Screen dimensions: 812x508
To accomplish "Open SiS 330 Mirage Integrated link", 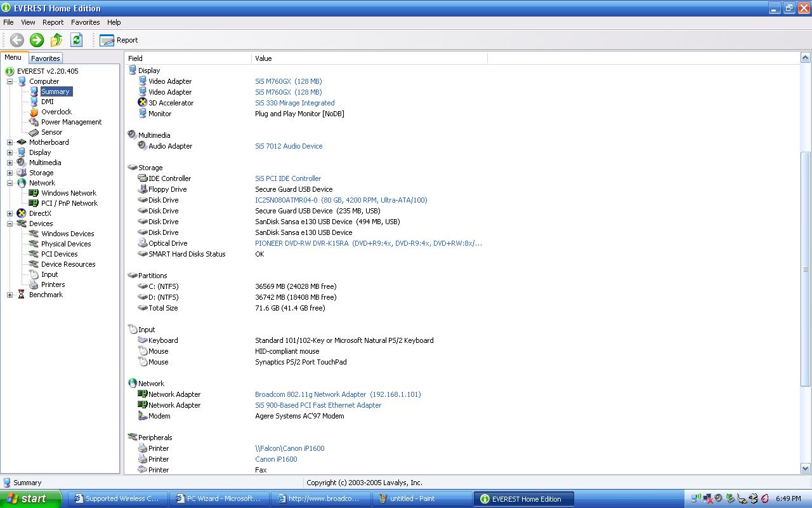I will (x=295, y=103).
